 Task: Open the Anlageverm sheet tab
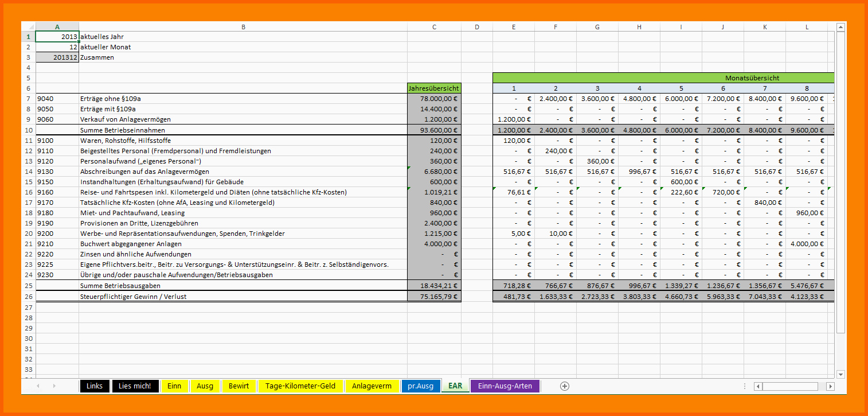[x=372, y=386]
